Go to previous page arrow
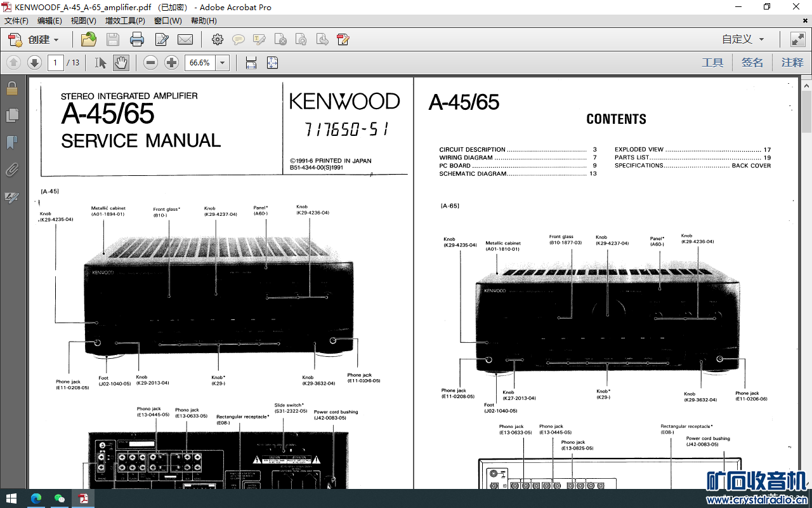This screenshot has width=812, height=508. tap(14, 62)
